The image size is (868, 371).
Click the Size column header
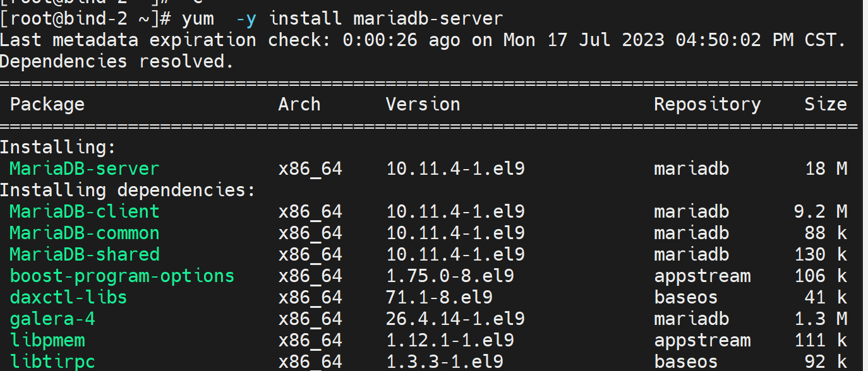click(x=825, y=104)
